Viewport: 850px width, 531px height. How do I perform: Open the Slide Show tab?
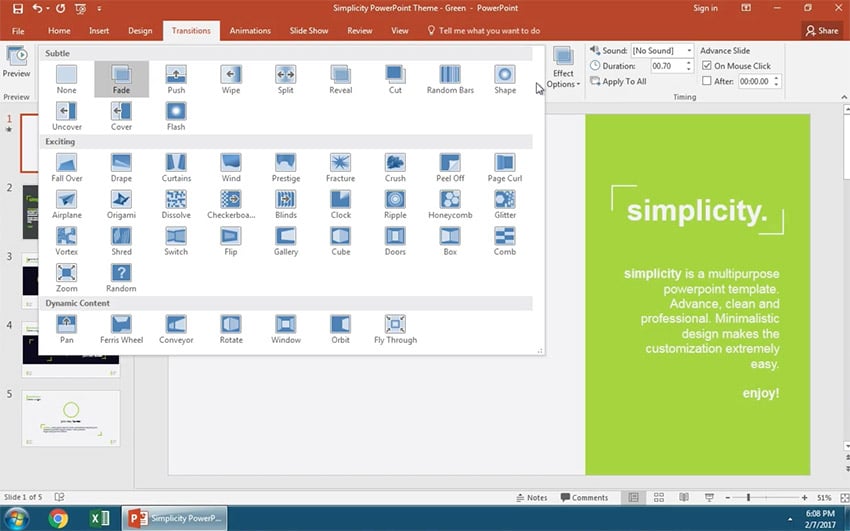[309, 31]
